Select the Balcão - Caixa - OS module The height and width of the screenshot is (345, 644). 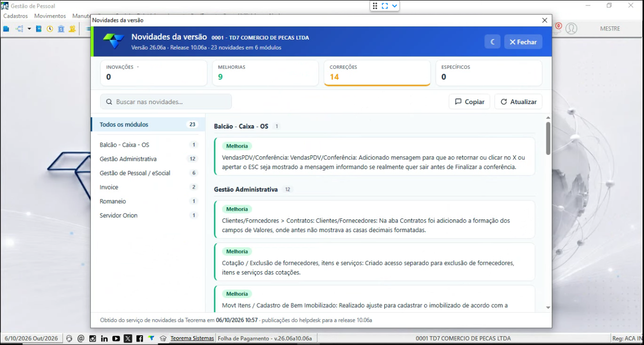(148, 145)
